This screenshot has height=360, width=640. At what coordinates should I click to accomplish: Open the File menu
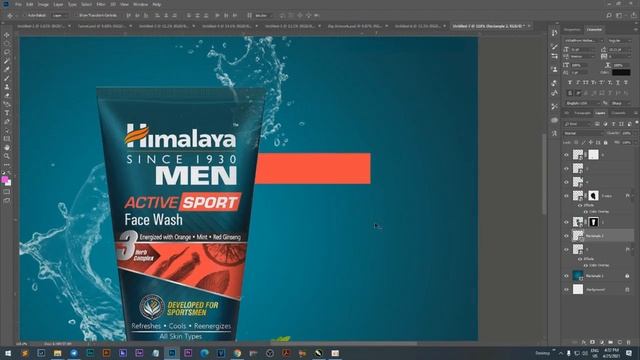click(x=18, y=4)
